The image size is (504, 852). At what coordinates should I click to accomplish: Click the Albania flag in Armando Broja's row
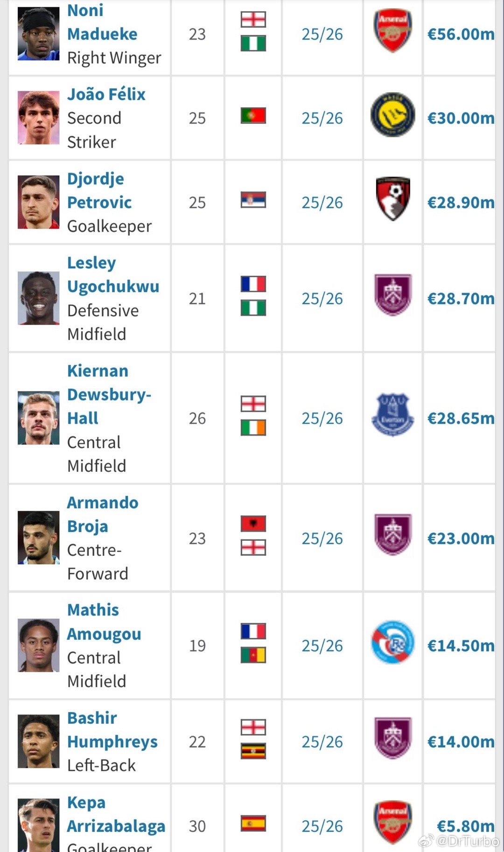253,524
